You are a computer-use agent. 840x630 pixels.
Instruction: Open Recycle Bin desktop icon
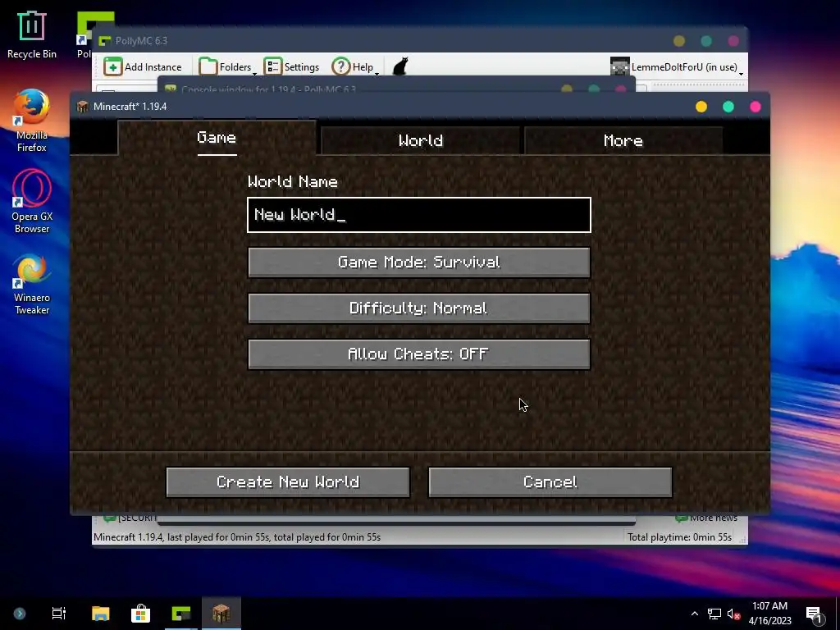point(32,34)
